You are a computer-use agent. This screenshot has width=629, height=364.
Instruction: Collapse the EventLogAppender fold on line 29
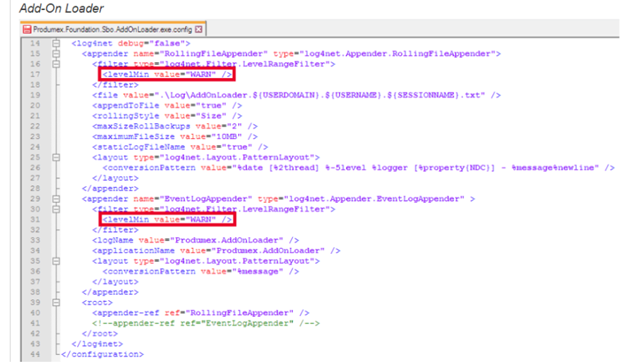(x=56, y=199)
